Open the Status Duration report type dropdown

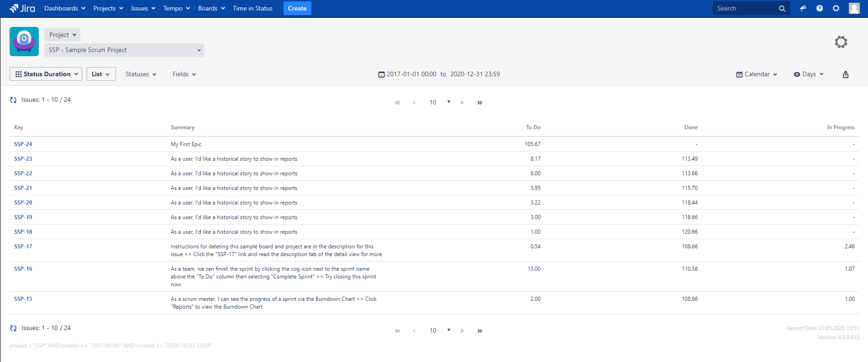tap(46, 74)
